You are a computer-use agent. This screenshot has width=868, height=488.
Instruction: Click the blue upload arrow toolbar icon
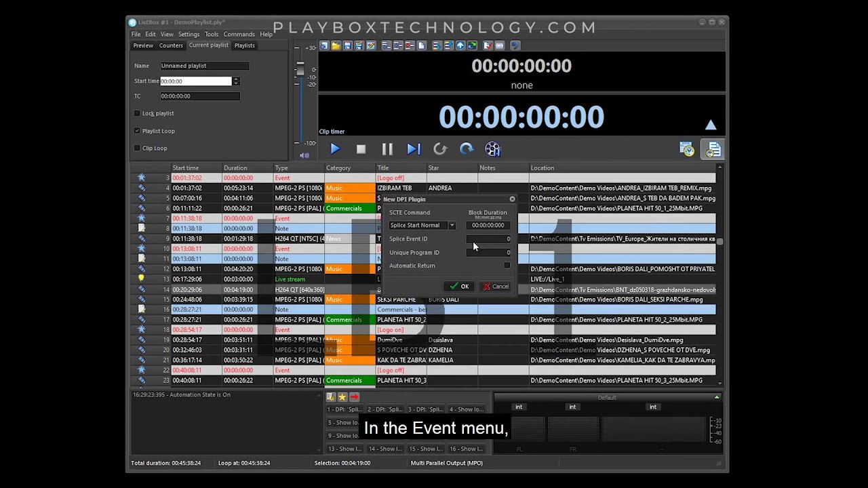pos(460,45)
